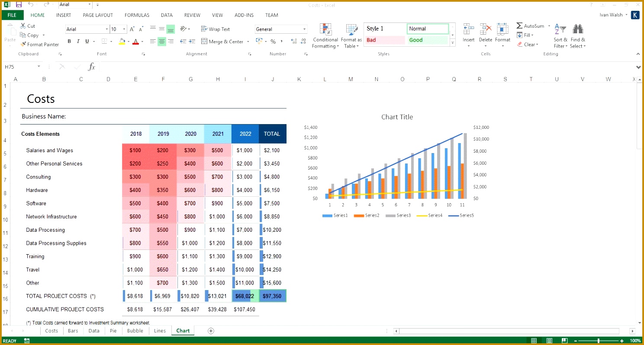Apply the red Font Color
644x345 pixels.
135,42
